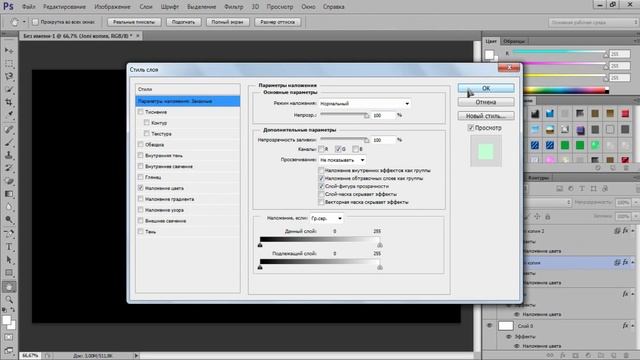Select the Rectangular Marquee tool
The image size is (640, 360).
click(9, 64)
